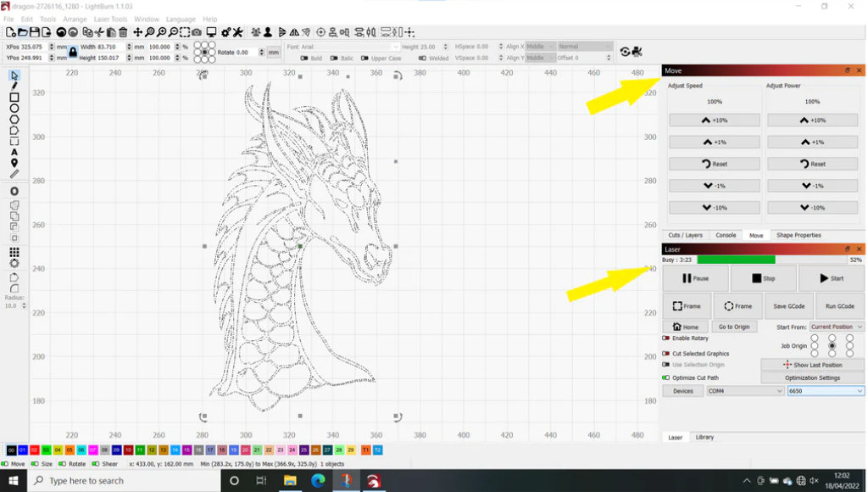868x492 pixels.
Task: Launch Microsoft Edge from taskbar
Action: [x=318, y=480]
